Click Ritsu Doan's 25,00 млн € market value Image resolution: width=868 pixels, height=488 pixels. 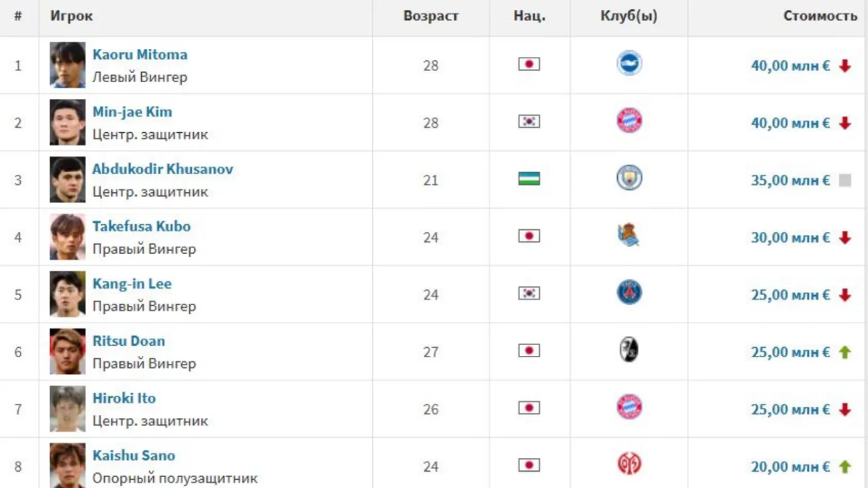pyautogui.click(x=790, y=352)
